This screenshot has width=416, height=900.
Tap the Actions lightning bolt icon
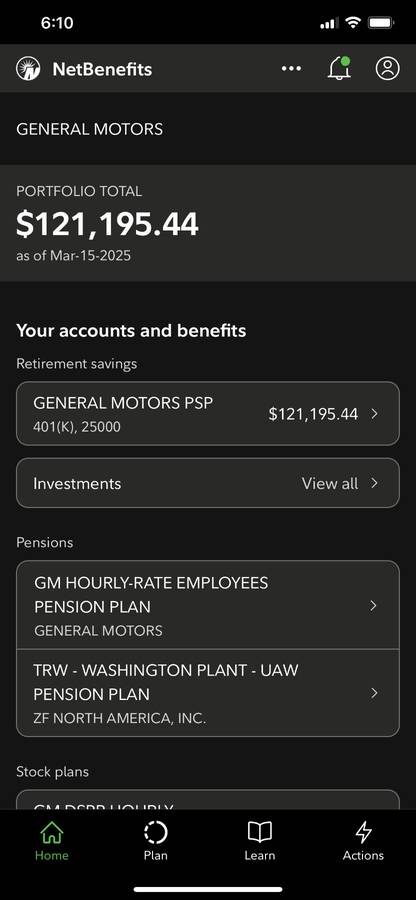point(363,832)
